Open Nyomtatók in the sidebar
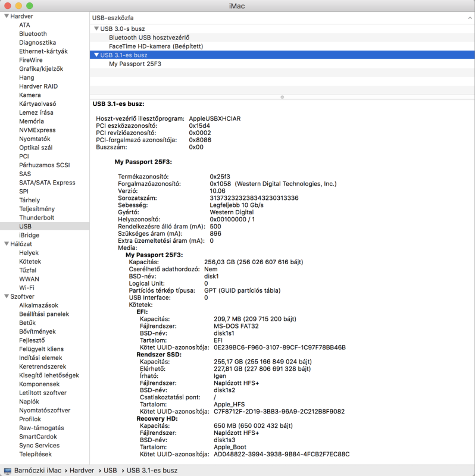Screen dimensions: 475x476 coord(35,139)
